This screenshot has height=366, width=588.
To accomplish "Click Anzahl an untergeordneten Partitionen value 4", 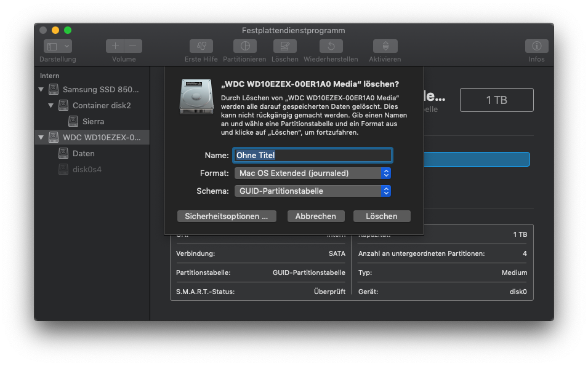I will tap(525, 253).
